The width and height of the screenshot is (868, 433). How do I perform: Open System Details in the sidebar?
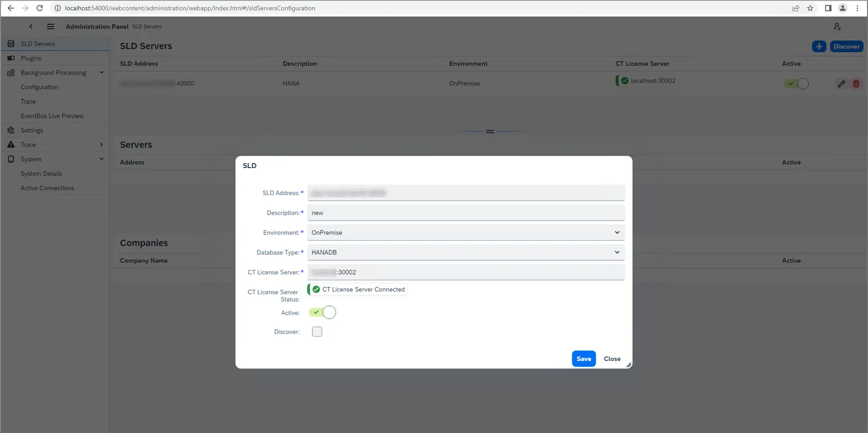(x=41, y=174)
